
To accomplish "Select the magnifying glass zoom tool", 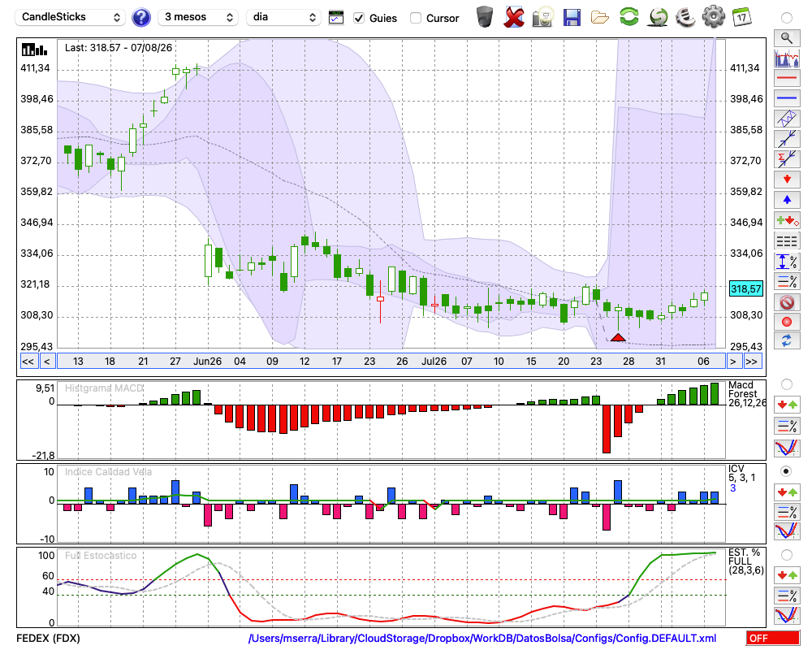I will coord(787,38).
